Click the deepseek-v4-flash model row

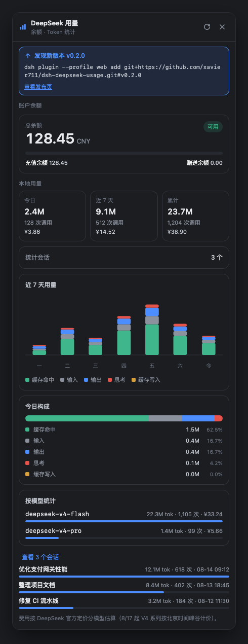[x=124, y=516]
